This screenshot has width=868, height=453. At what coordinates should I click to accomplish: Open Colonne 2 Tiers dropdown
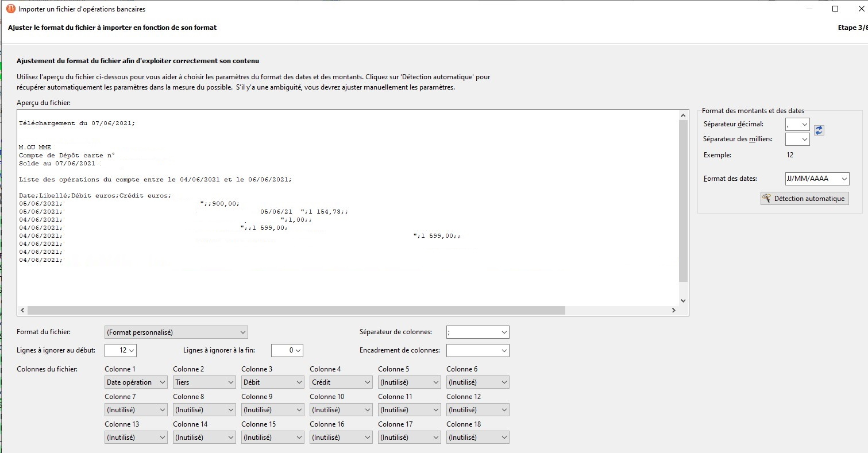(204, 382)
